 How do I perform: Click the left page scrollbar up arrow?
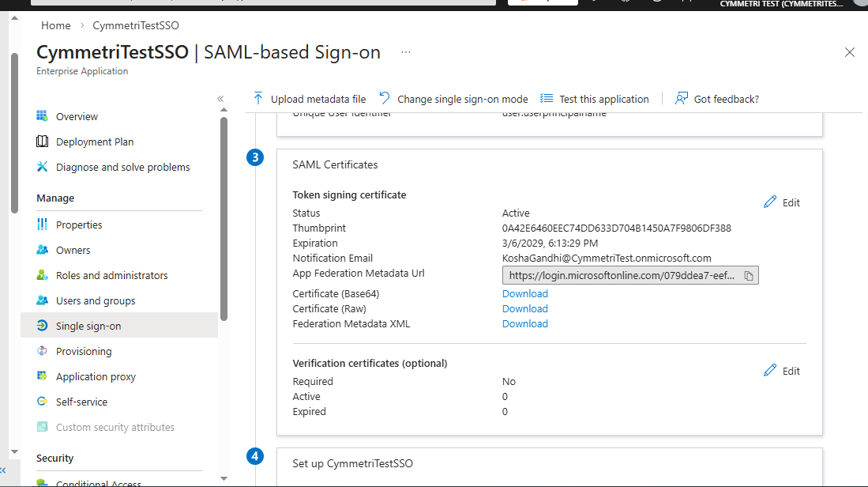click(x=14, y=18)
